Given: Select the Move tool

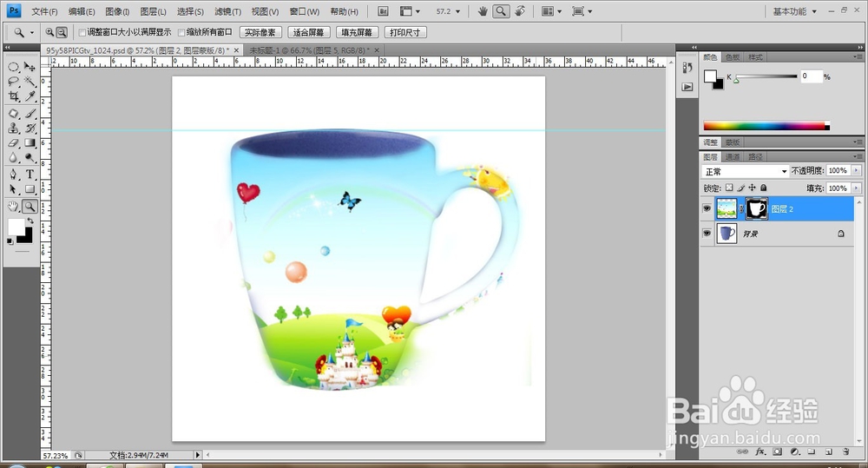Looking at the screenshot, I should [30, 67].
